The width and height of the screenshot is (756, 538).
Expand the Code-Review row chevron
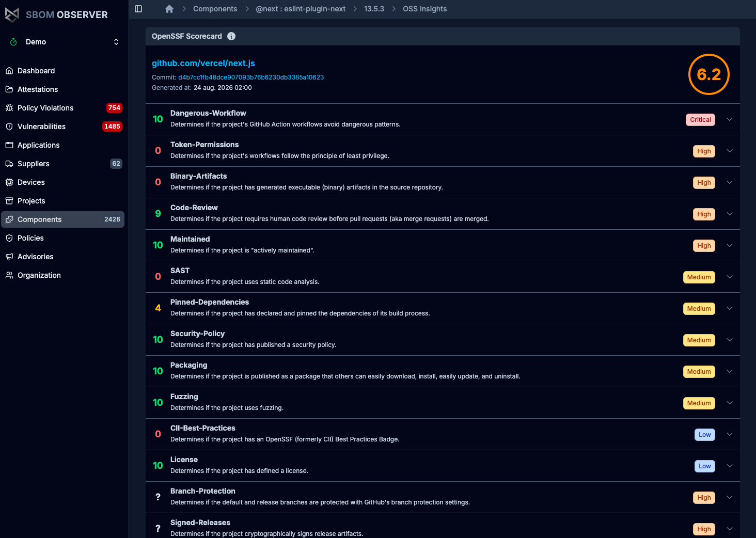click(730, 214)
